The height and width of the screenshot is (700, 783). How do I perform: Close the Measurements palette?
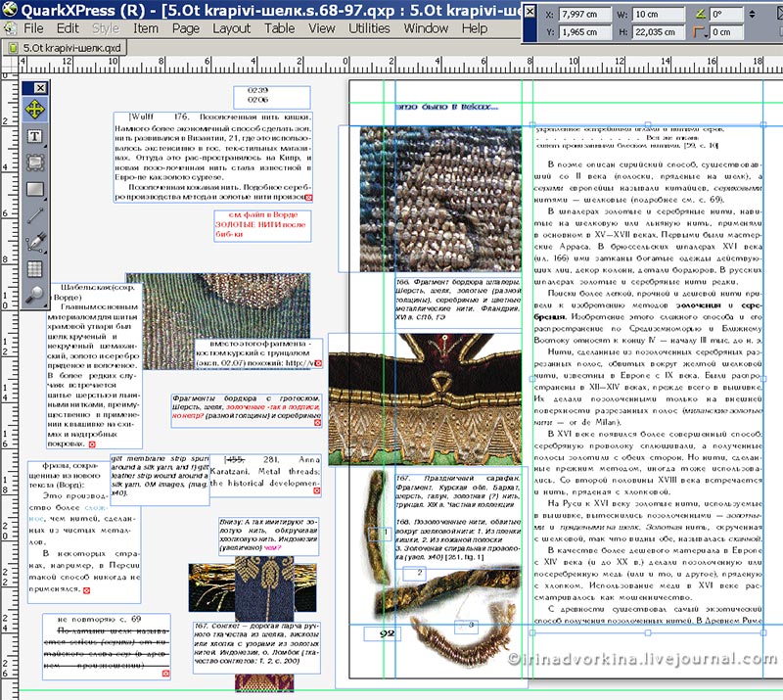[x=530, y=11]
